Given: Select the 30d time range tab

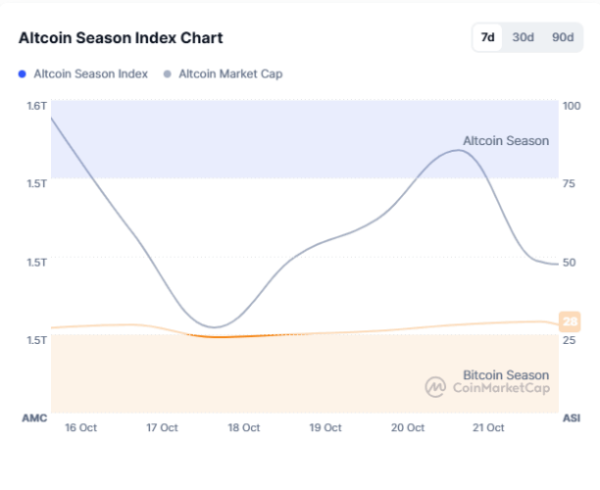Looking at the screenshot, I should click(x=523, y=37).
